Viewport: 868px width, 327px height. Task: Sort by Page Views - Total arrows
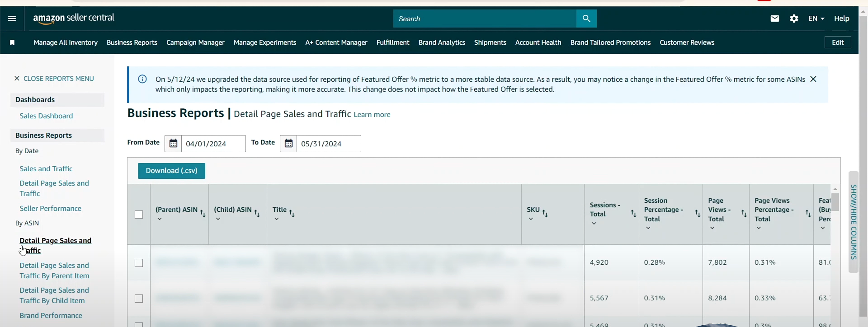744,214
